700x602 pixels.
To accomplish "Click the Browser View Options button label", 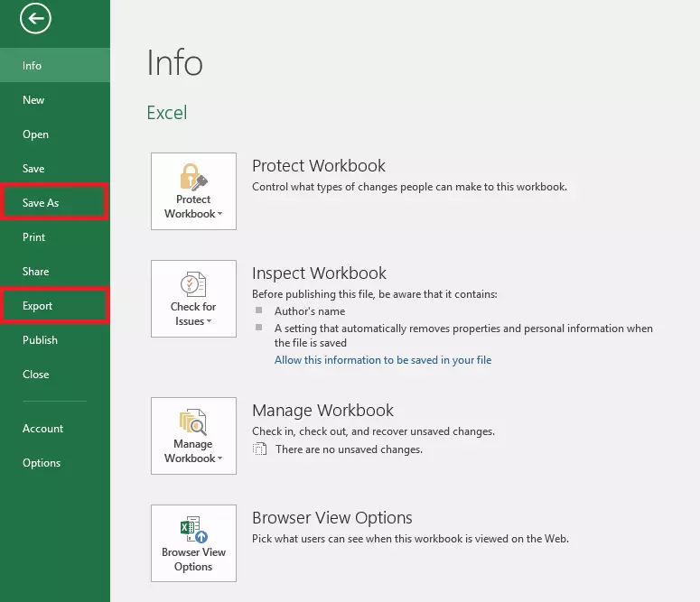I will pyautogui.click(x=194, y=560).
